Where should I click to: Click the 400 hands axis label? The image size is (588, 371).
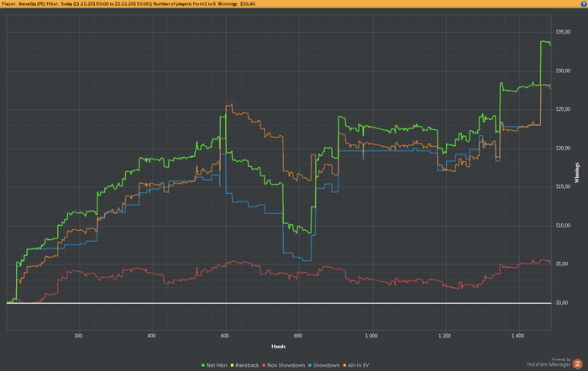(151, 336)
